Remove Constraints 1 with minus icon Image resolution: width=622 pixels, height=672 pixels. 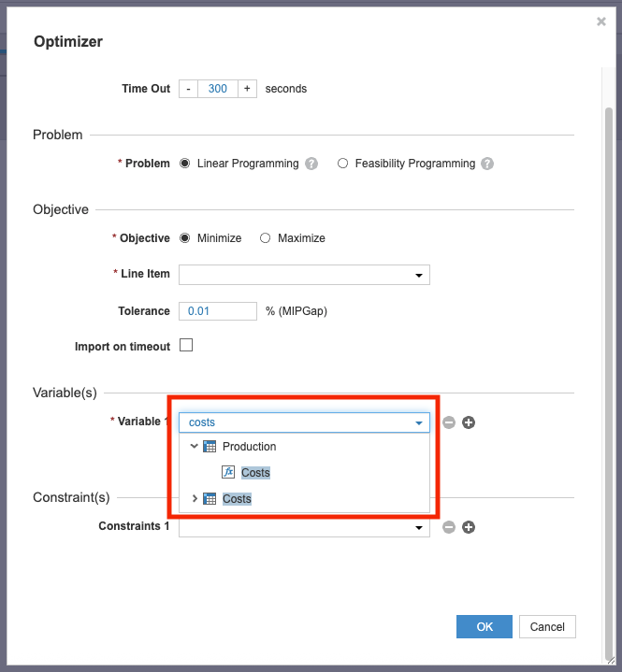(x=449, y=527)
